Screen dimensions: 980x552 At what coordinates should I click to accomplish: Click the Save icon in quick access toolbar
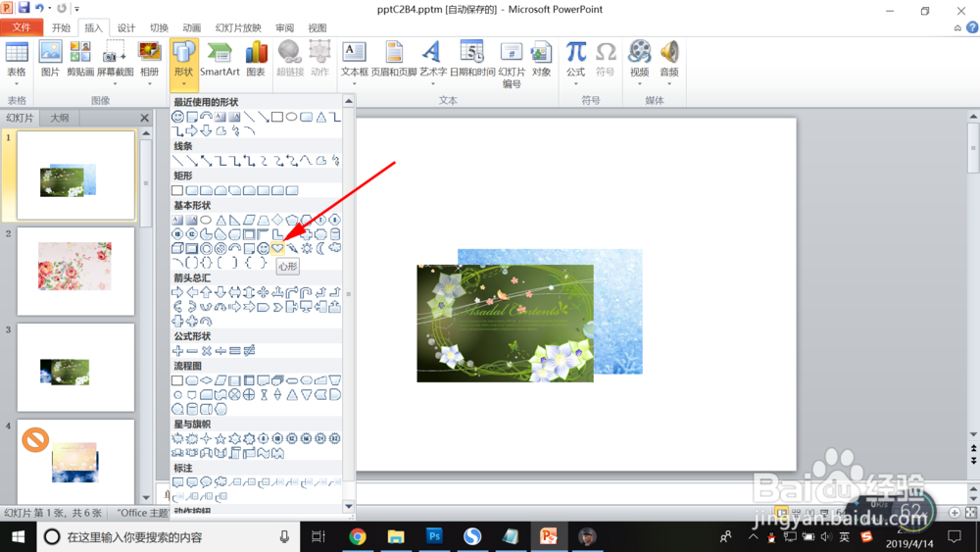click(24, 8)
